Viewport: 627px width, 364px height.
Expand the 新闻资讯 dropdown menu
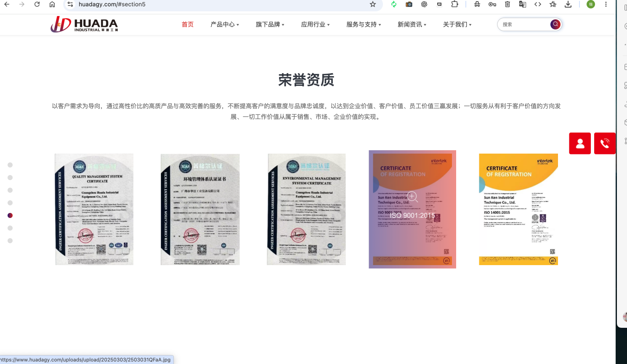412,24
